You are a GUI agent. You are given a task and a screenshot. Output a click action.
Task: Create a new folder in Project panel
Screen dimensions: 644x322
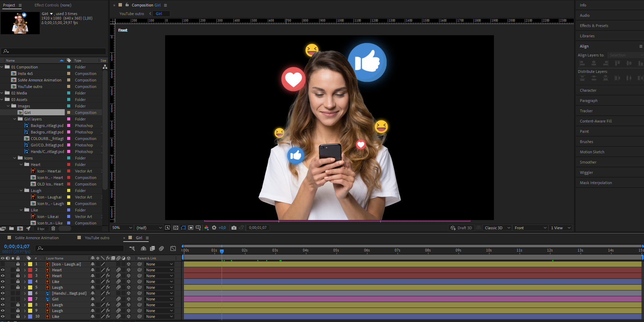[11, 229]
